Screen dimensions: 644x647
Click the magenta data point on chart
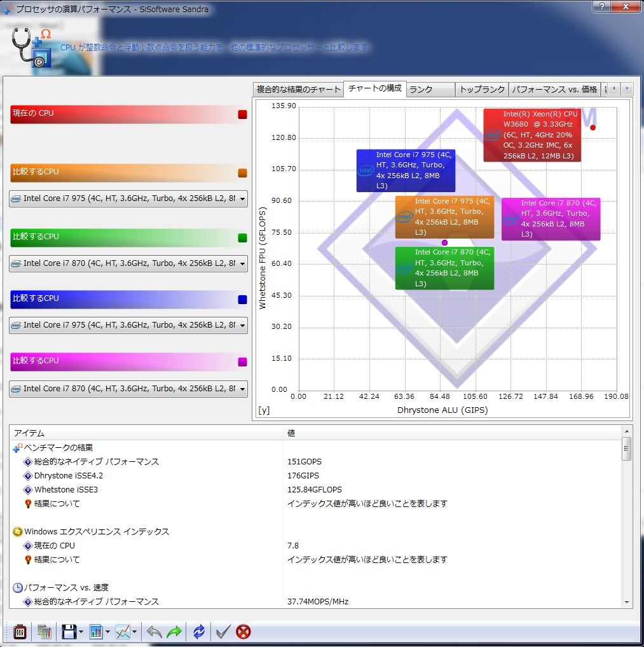(x=444, y=242)
